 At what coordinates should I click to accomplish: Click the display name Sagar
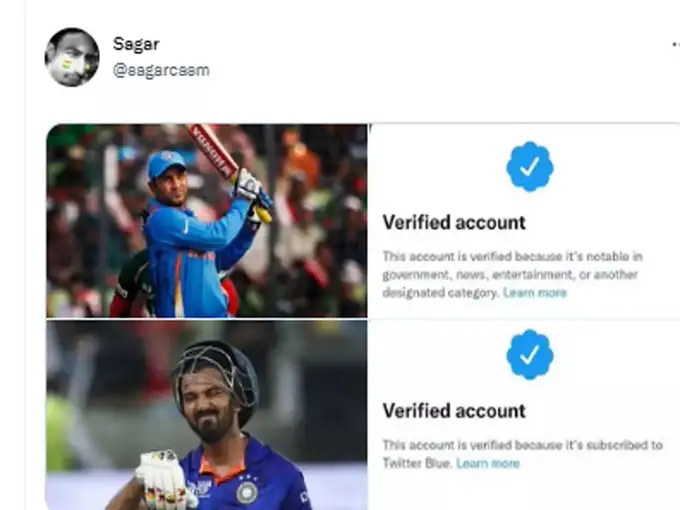click(136, 44)
